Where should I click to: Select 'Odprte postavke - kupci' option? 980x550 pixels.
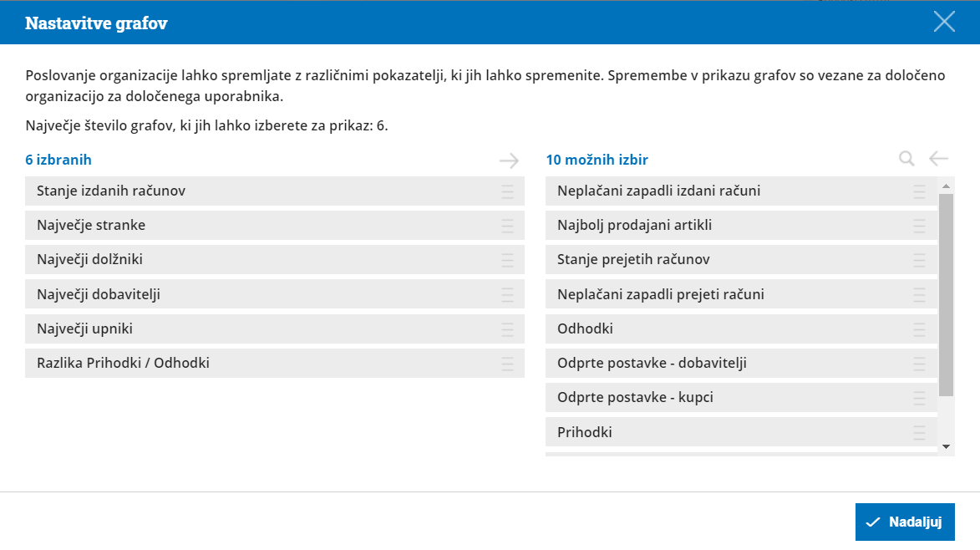pos(741,398)
